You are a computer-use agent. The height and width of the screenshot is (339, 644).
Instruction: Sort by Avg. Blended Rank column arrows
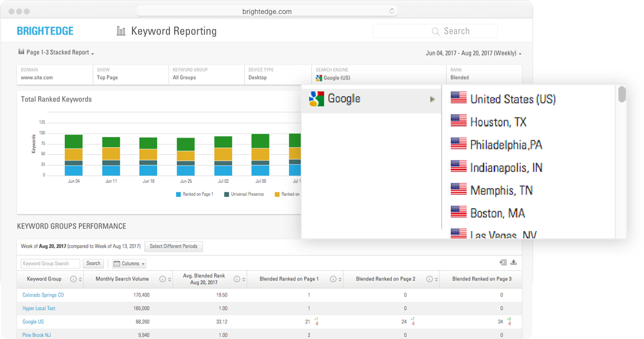tap(245, 279)
